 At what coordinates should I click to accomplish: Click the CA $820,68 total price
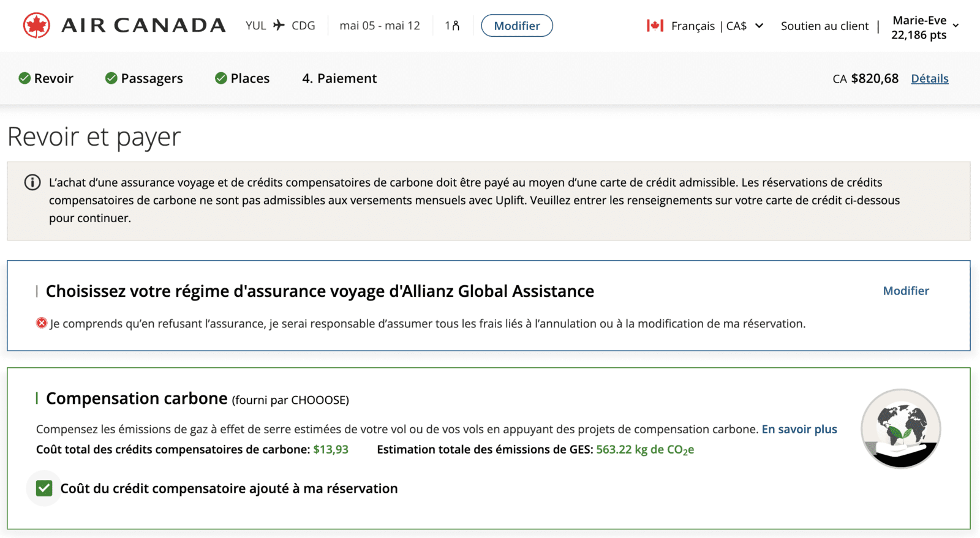point(865,78)
